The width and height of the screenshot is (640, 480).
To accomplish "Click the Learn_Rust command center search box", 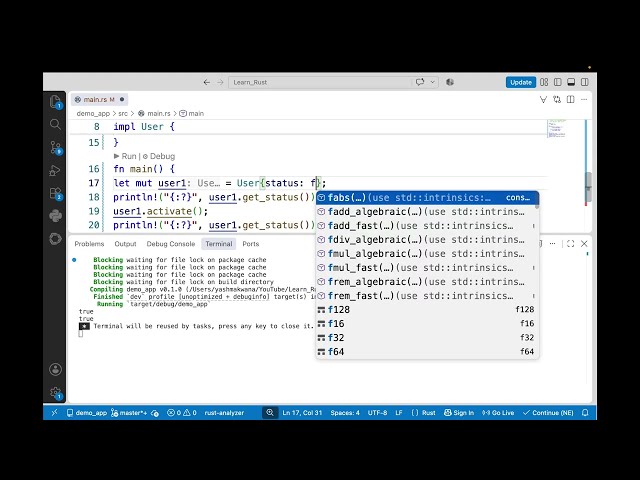I will point(320,82).
